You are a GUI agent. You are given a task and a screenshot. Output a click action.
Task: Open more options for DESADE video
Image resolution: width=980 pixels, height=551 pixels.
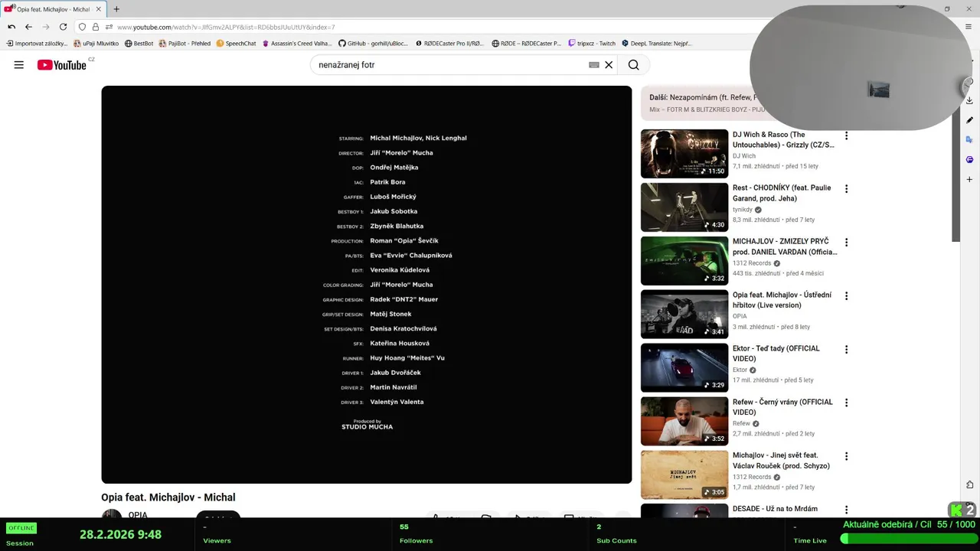pyautogui.click(x=846, y=510)
